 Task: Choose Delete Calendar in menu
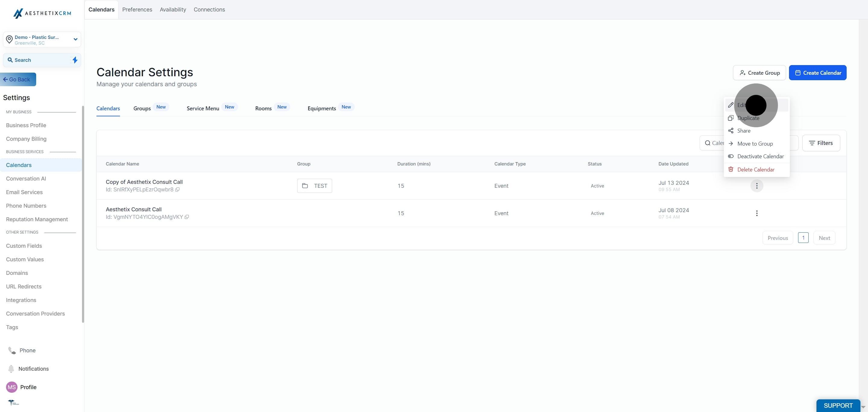pyautogui.click(x=756, y=170)
